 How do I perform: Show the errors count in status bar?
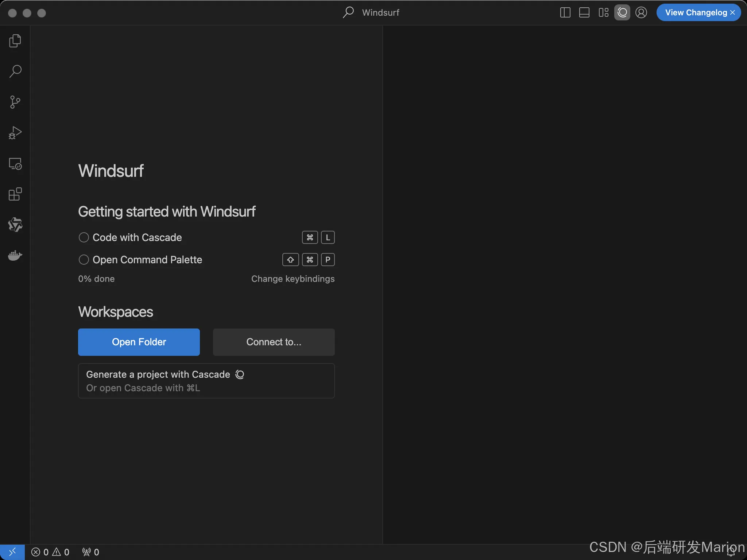coord(40,552)
